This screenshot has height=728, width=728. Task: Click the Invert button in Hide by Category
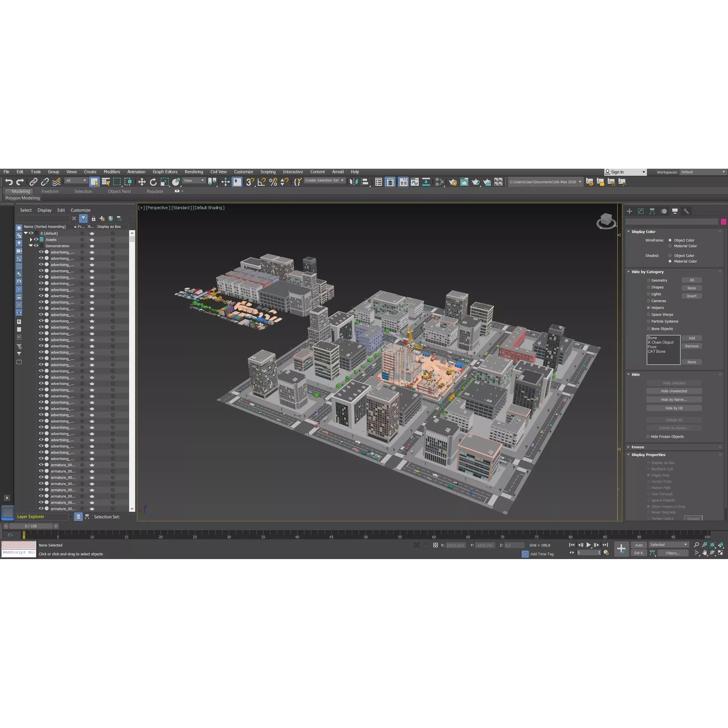692,296
